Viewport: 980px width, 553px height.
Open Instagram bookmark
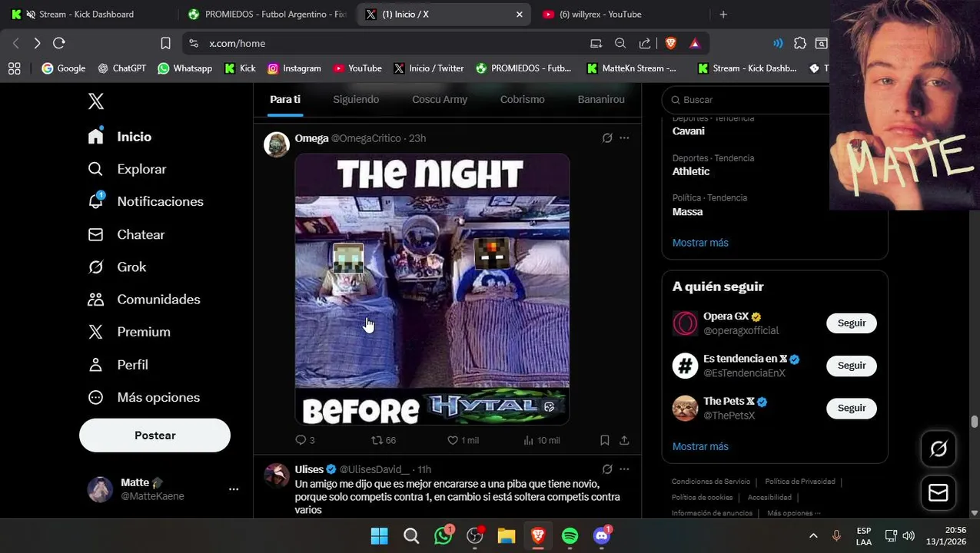click(294, 68)
